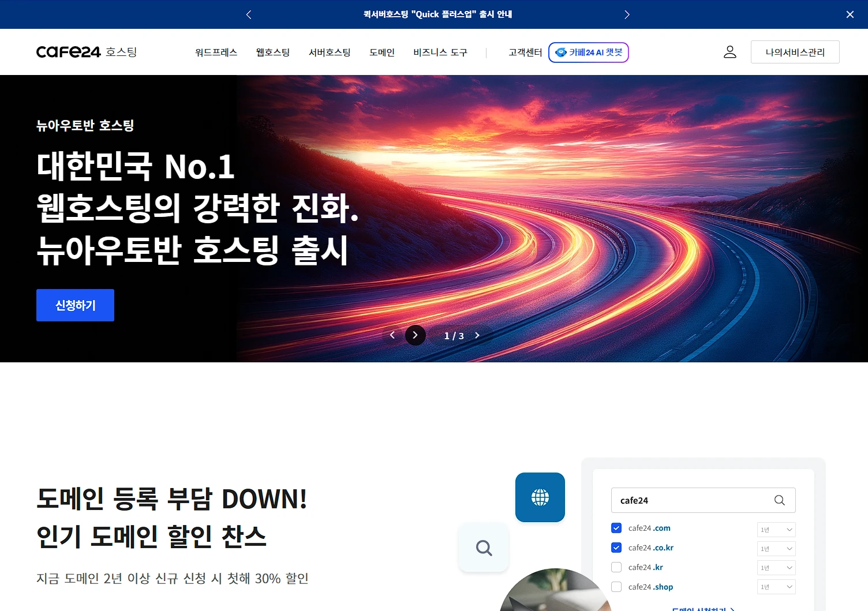
Task: Click the user account profile icon
Action: tap(730, 52)
